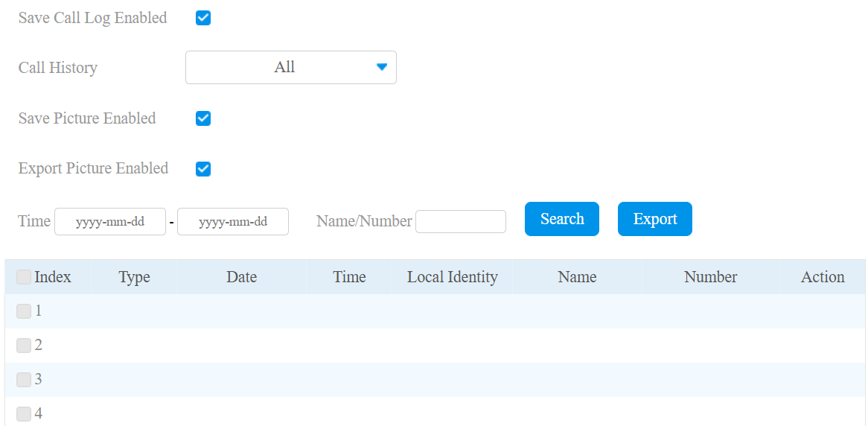Click the Search button
The height and width of the screenshot is (426, 868).
tap(562, 219)
